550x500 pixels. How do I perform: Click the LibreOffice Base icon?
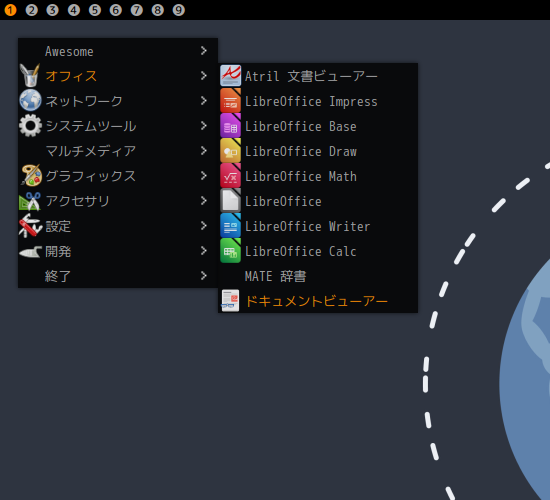pyautogui.click(x=230, y=126)
